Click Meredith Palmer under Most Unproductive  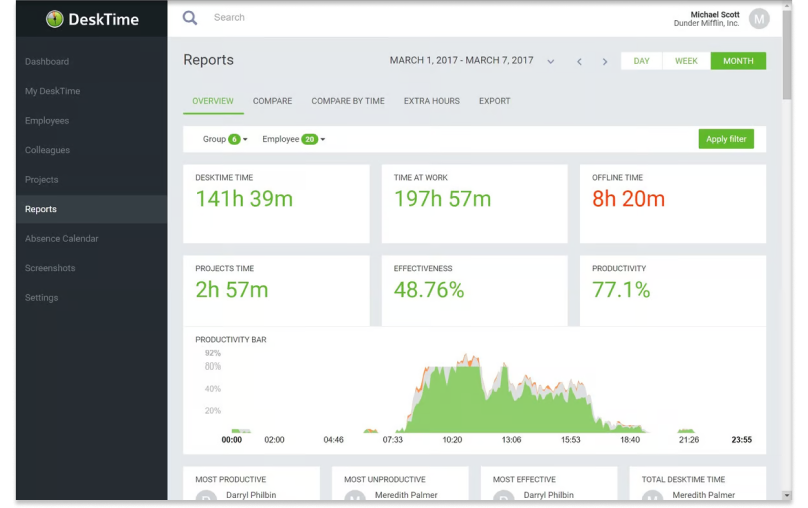pyautogui.click(x=406, y=495)
